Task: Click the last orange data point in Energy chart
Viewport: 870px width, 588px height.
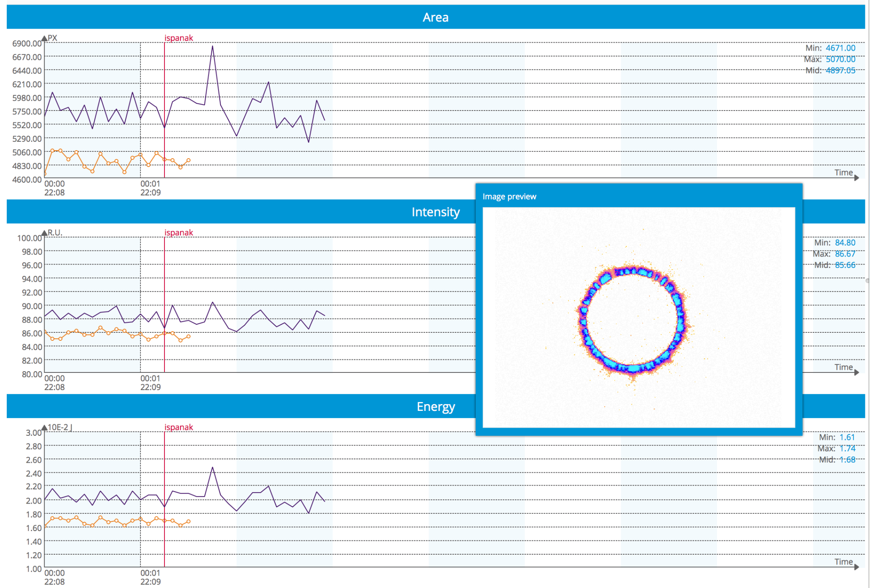Action: click(x=189, y=521)
